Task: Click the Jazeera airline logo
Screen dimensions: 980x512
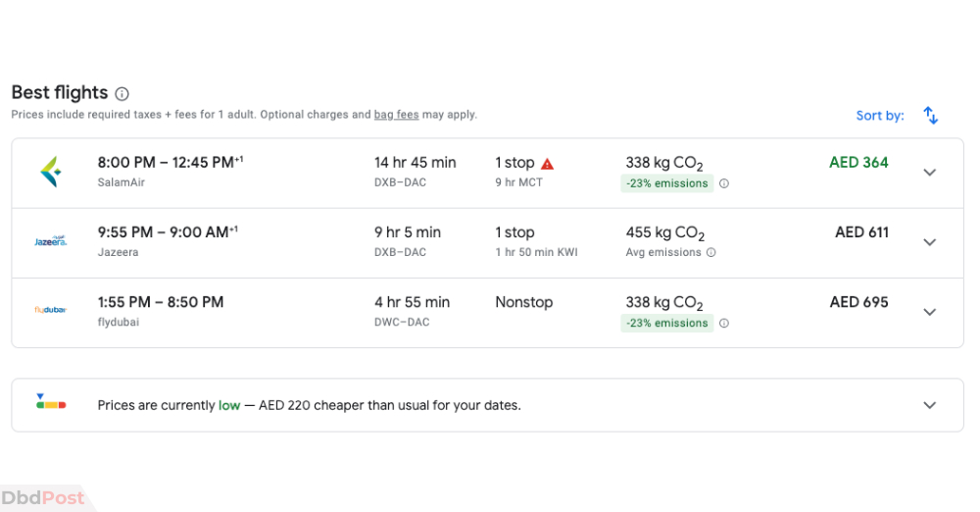Action: tap(51, 241)
